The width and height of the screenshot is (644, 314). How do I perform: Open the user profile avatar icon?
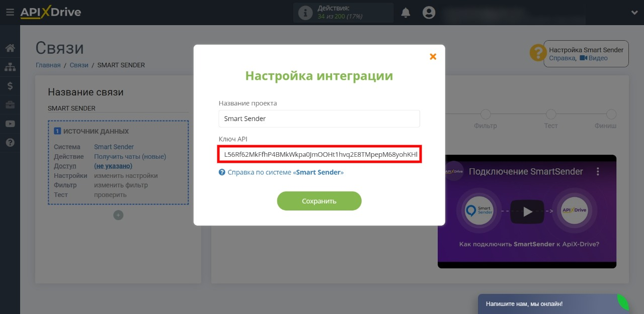(429, 13)
